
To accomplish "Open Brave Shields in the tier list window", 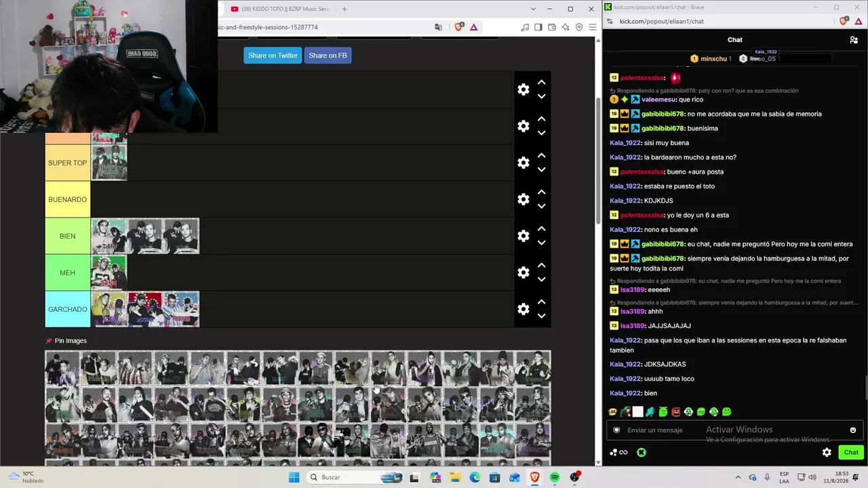I will tap(459, 27).
